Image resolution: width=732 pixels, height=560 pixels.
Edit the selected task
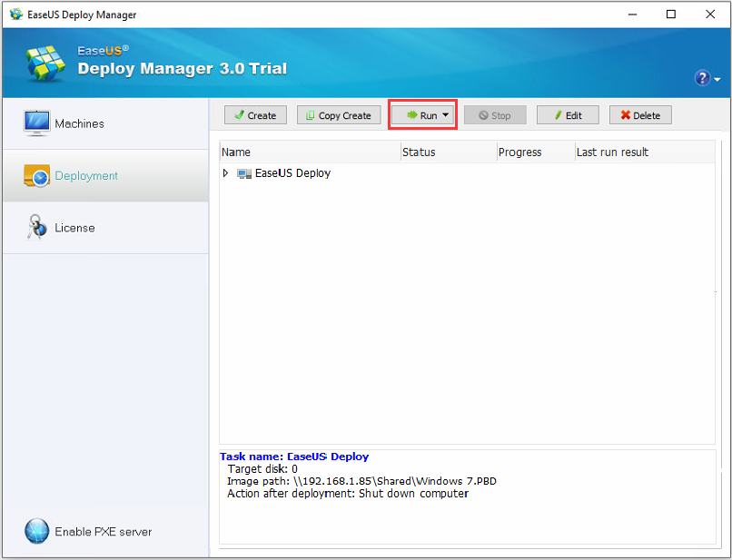click(x=568, y=115)
